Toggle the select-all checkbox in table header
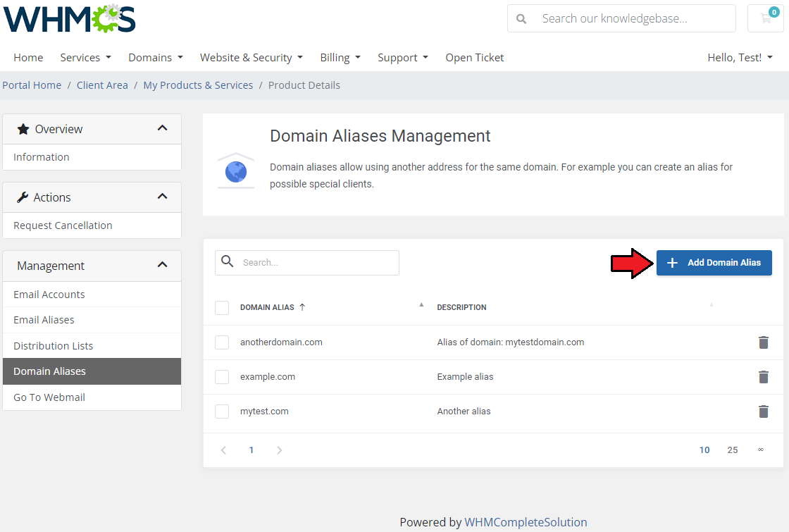789x532 pixels. coord(222,307)
